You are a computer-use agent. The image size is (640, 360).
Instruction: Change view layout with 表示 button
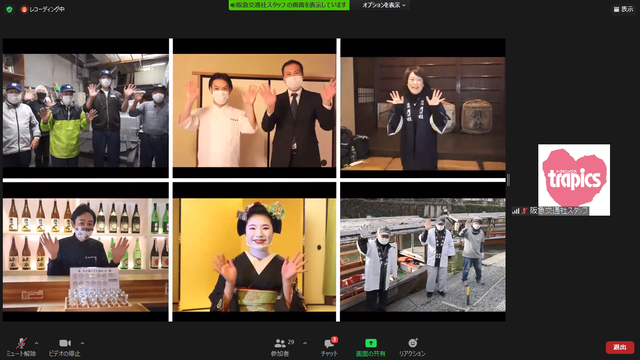[623, 9]
